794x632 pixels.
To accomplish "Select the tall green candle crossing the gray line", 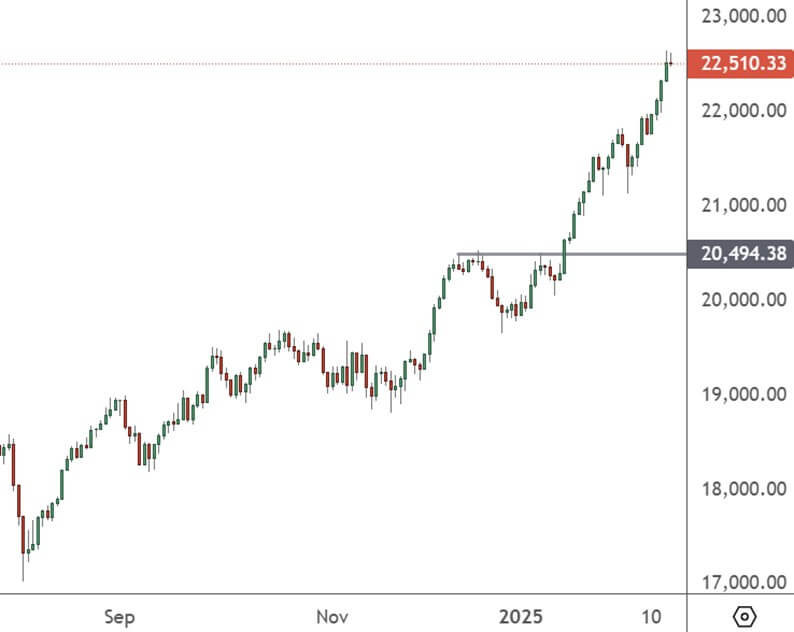I will (564, 255).
